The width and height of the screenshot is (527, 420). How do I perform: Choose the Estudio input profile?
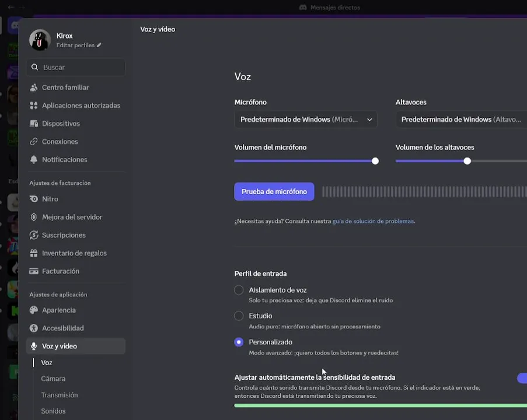239,316
